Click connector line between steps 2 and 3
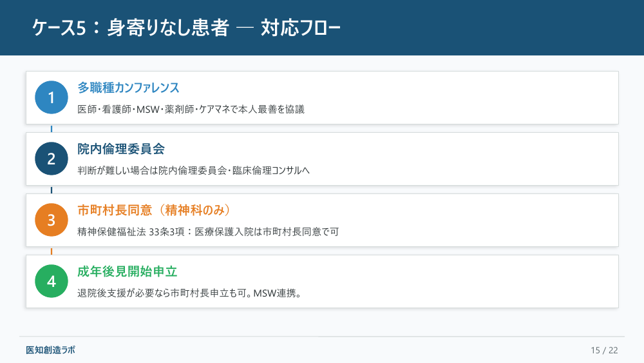644x363 pixels. coord(52,190)
